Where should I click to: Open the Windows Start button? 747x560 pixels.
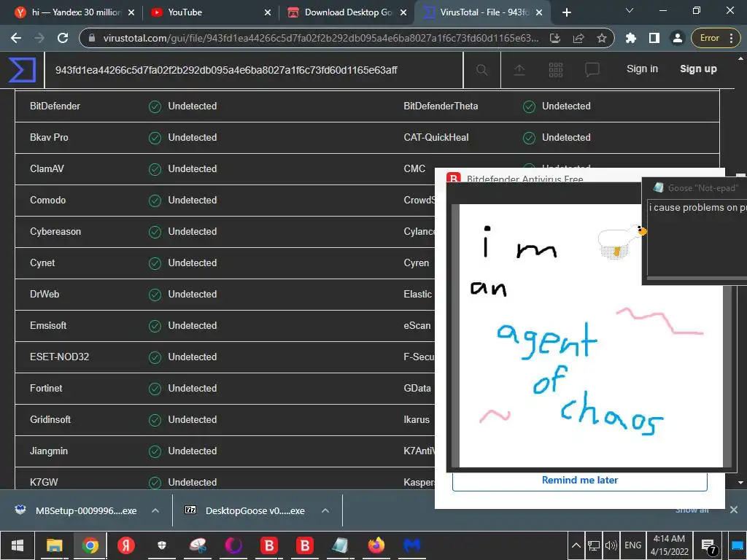coord(18,545)
